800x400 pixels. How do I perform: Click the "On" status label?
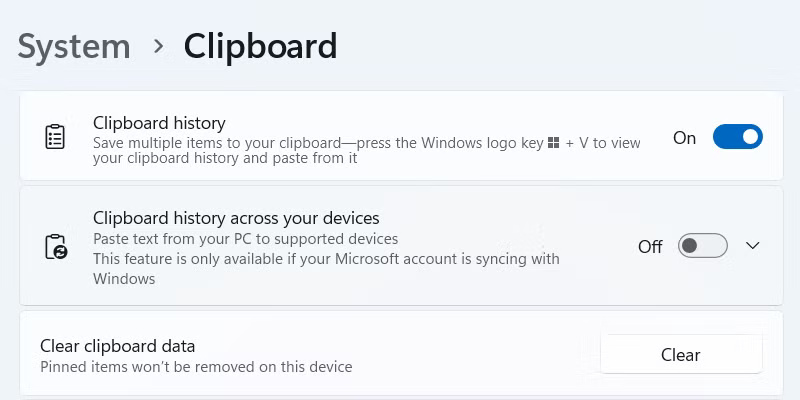(684, 138)
